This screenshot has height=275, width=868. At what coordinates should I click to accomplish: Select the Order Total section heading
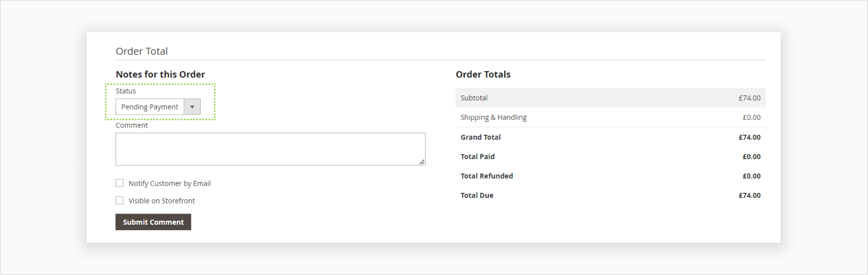pos(142,51)
